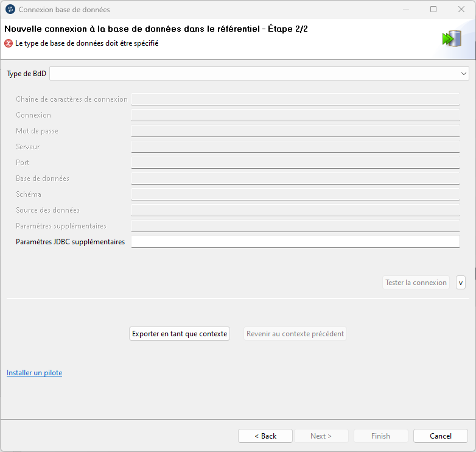The height and width of the screenshot is (452, 476).
Task: Click the Chaîne de caractères de connexion field
Action: (x=295, y=99)
